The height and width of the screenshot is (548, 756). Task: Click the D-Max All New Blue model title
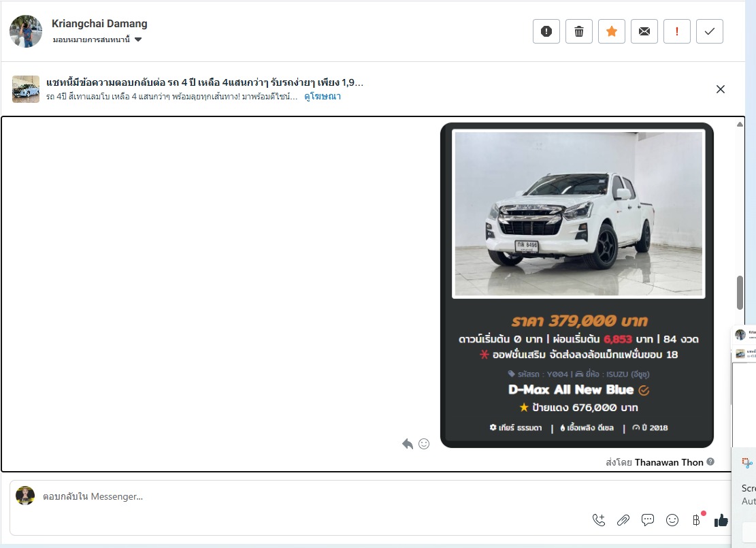tap(571, 390)
